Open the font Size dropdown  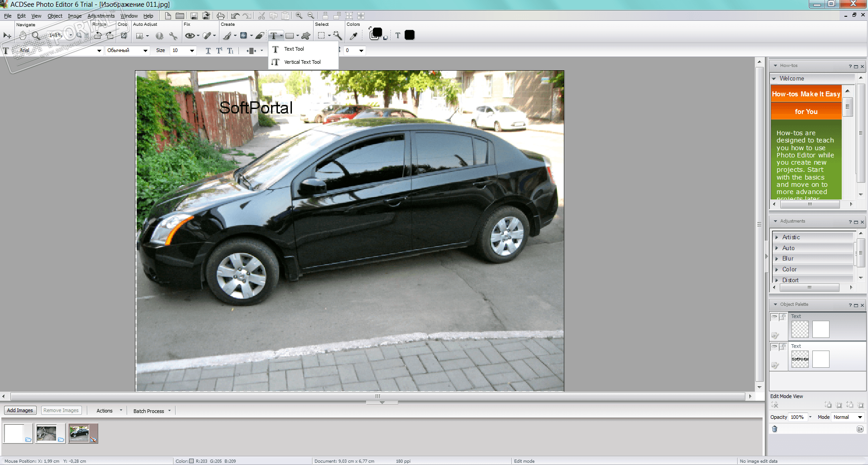[192, 51]
